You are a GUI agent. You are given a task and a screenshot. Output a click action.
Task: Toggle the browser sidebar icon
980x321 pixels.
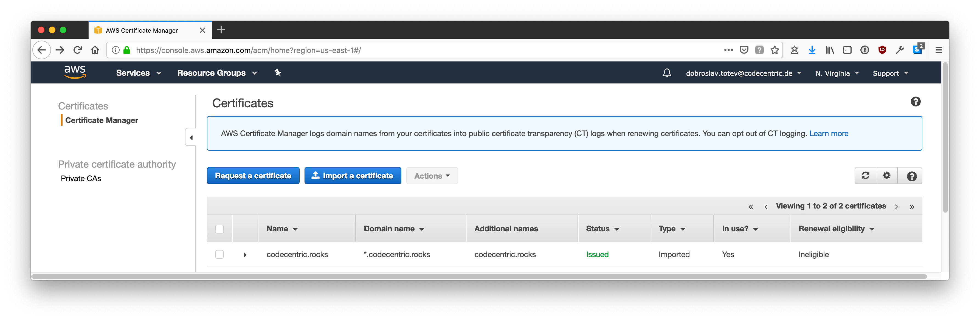click(x=847, y=50)
